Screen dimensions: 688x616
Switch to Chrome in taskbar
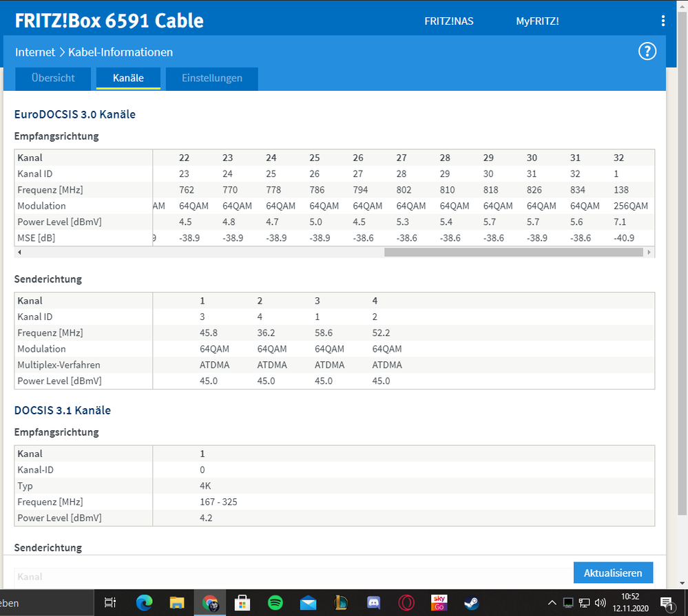[210, 603]
